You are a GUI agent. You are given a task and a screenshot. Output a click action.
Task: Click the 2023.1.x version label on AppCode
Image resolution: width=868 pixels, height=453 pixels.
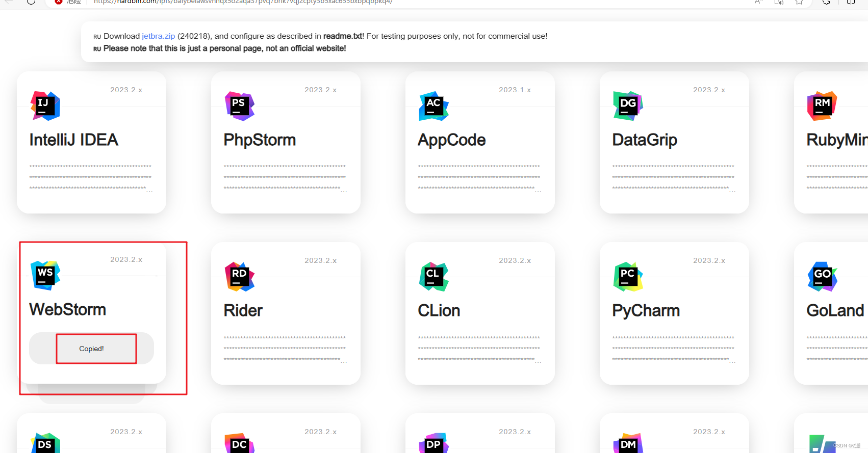tap(515, 90)
